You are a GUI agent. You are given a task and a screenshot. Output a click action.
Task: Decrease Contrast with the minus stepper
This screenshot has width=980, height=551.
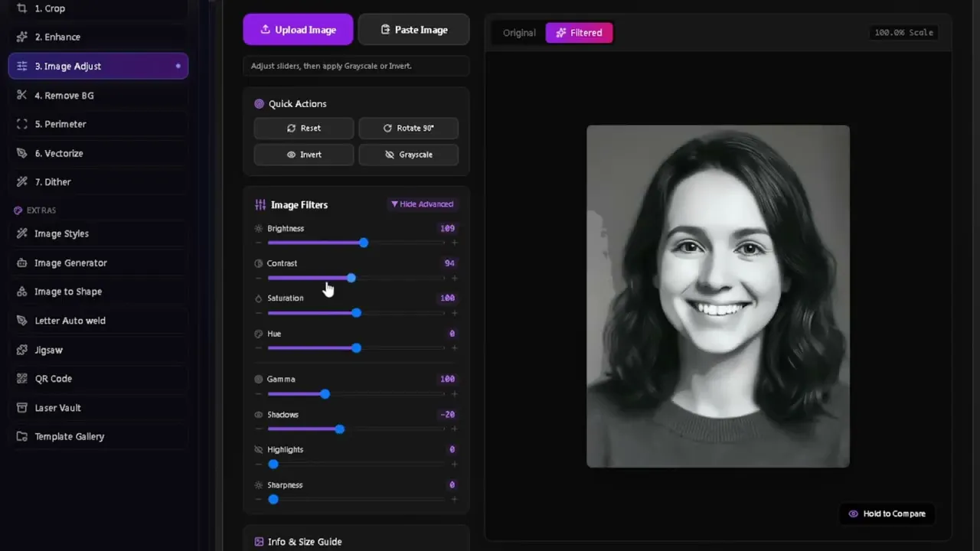click(x=258, y=278)
